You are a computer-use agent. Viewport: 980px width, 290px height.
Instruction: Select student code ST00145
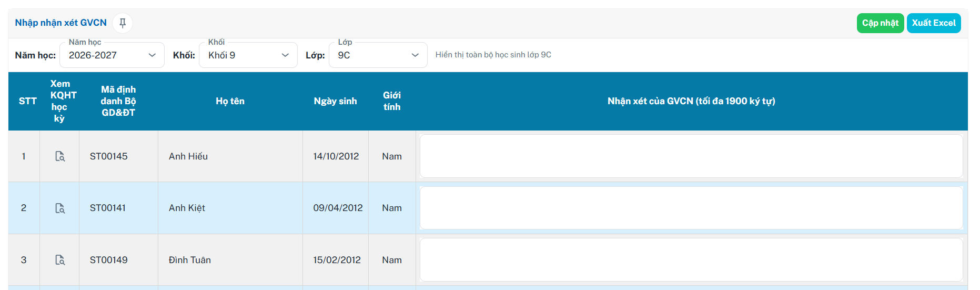pos(109,156)
